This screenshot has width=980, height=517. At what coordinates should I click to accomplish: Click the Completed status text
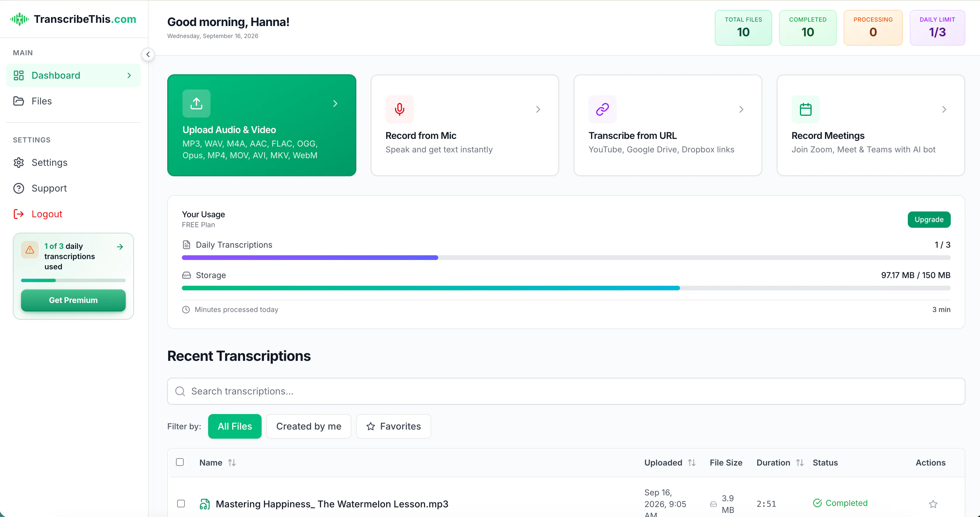(x=846, y=503)
